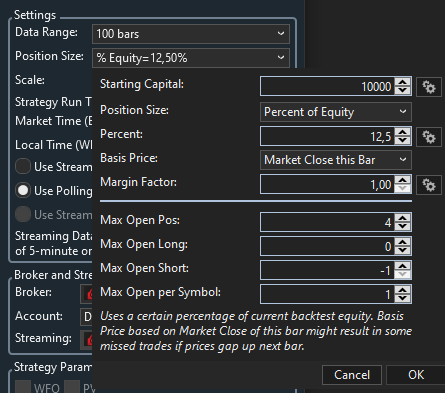Click the Starting Capital input field
Viewport: 445px width, 393px height.
(x=328, y=86)
